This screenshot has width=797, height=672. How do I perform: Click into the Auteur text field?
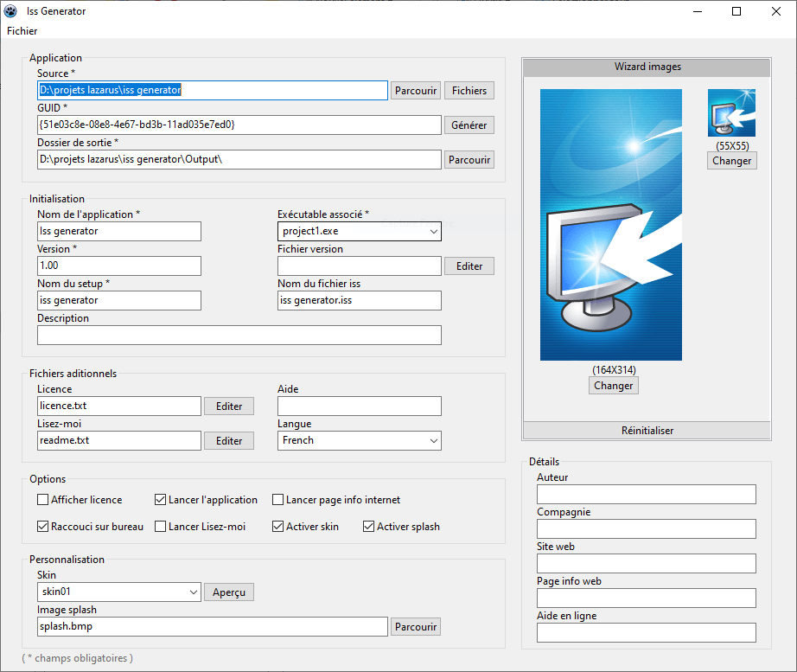tap(646, 494)
